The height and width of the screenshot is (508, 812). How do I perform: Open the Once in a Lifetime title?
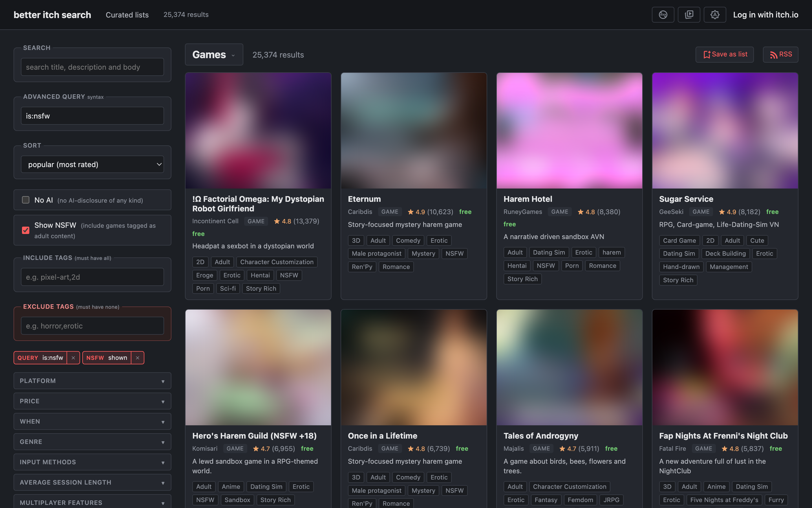click(x=383, y=436)
